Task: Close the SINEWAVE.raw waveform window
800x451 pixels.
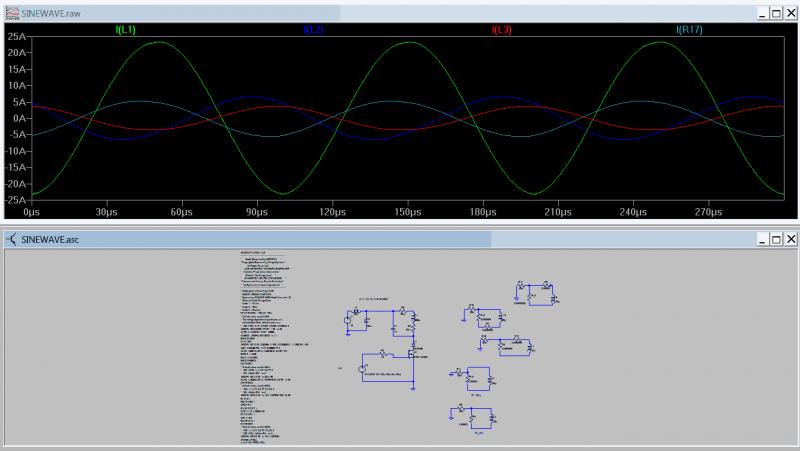Action: tap(790, 13)
